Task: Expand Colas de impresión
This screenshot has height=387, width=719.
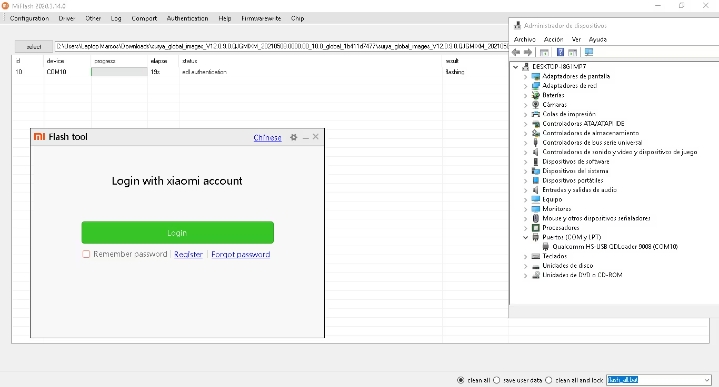Action: click(525, 114)
